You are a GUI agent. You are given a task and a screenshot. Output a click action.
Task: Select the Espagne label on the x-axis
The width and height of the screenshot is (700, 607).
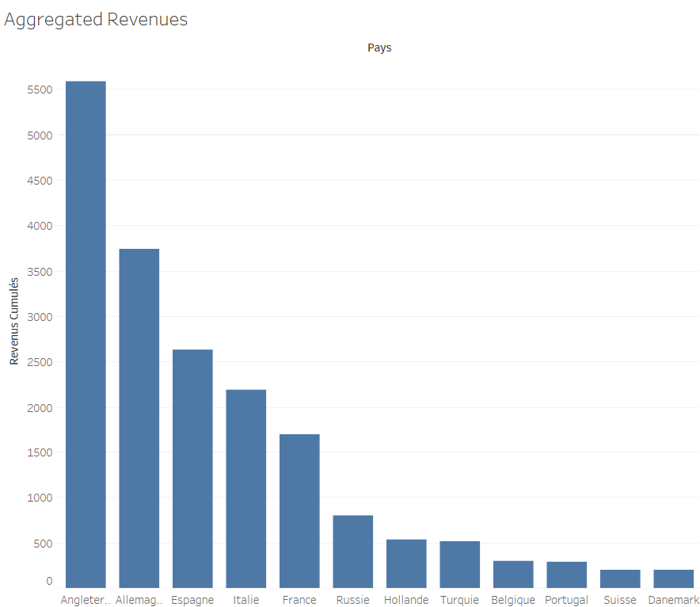[192, 600]
